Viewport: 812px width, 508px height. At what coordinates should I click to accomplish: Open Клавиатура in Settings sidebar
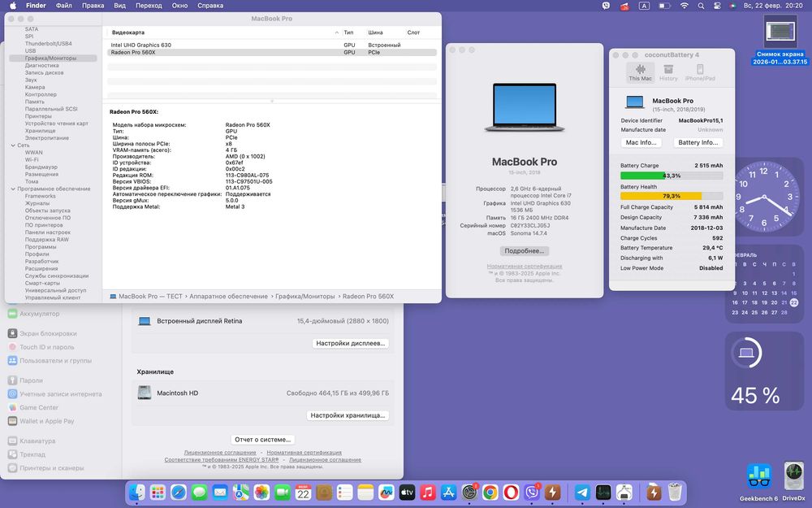pyautogui.click(x=32, y=441)
